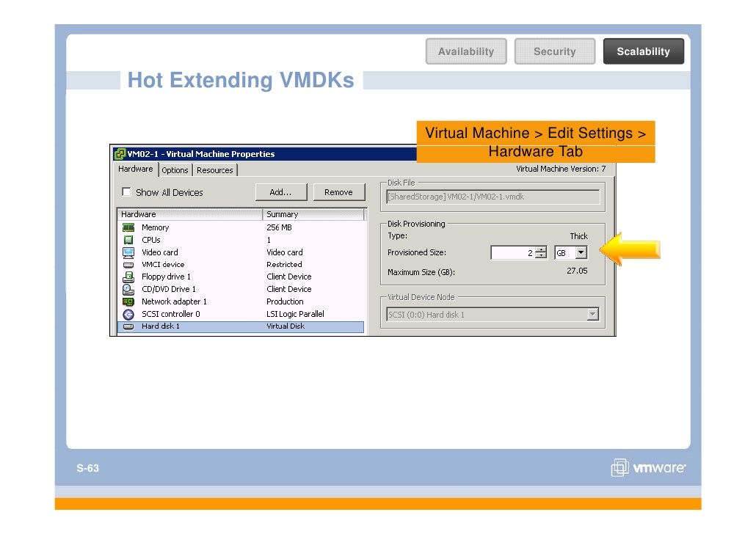Click the Hardware column header
This screenshot has width=756, height=534.
coord(190,214)
